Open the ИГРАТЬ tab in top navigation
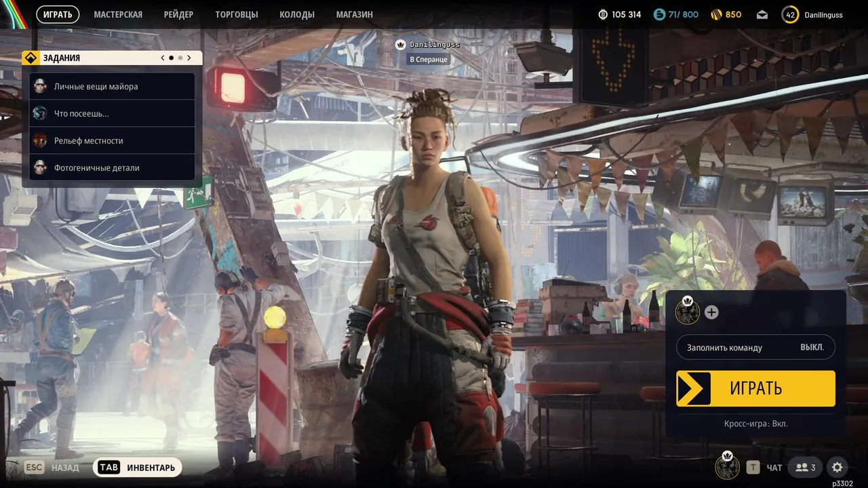Screen dimensions: 868x488 point(58,14)
